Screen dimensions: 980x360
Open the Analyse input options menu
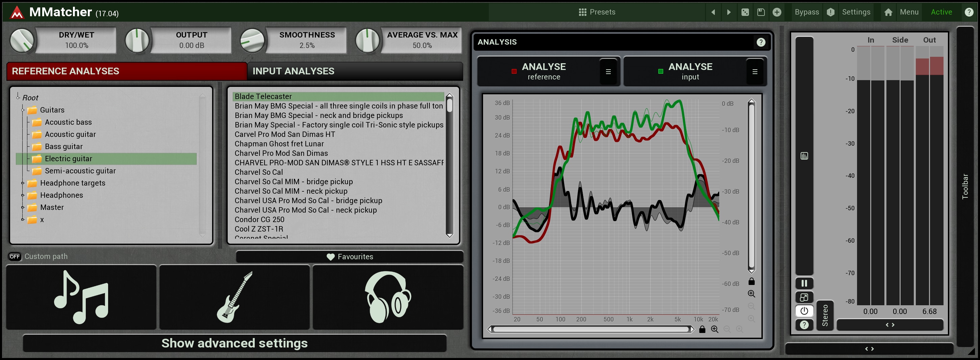754,72
